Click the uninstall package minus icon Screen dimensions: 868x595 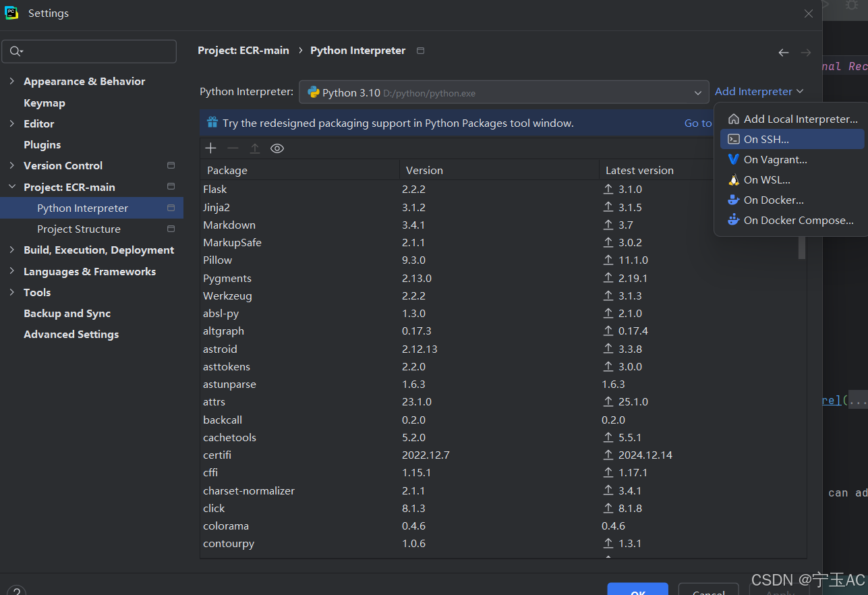tap(233, 148)
